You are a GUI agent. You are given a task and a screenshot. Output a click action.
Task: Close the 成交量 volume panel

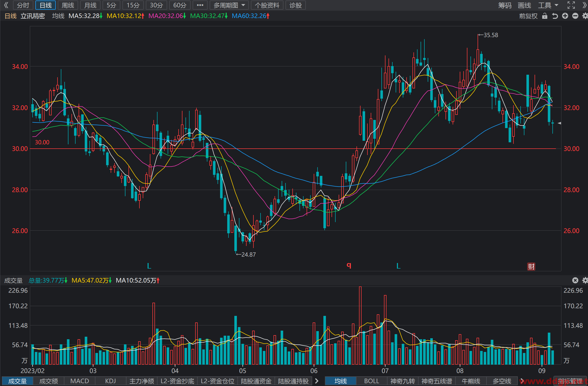pyautogui.click(x=575, y=280)
